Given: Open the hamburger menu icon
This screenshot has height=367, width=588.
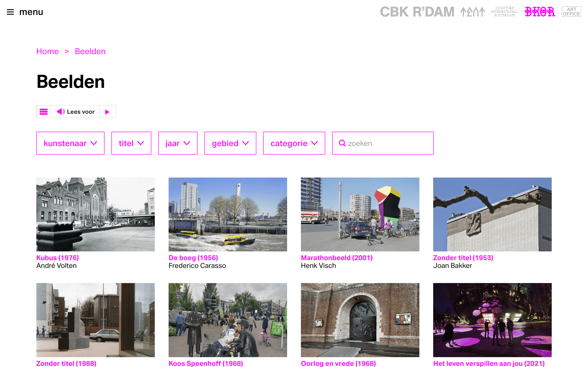Looking at the screenshot, I should click(10, 12).
